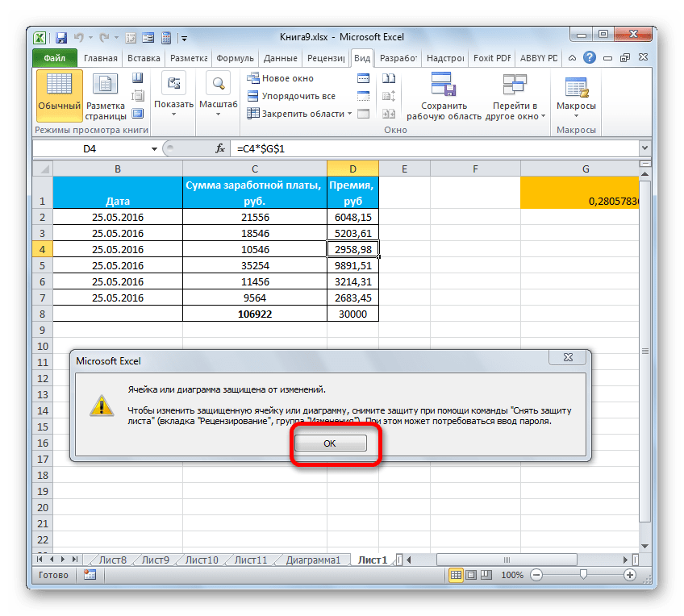
Task: Select Normal view icon in status bar
Action: tap(456, 575)
